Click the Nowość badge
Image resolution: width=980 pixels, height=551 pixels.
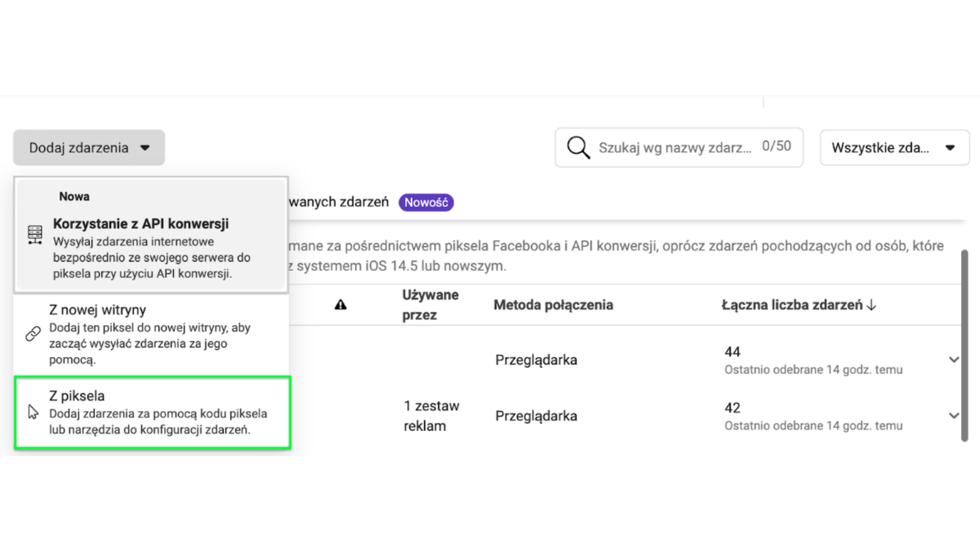426,202
